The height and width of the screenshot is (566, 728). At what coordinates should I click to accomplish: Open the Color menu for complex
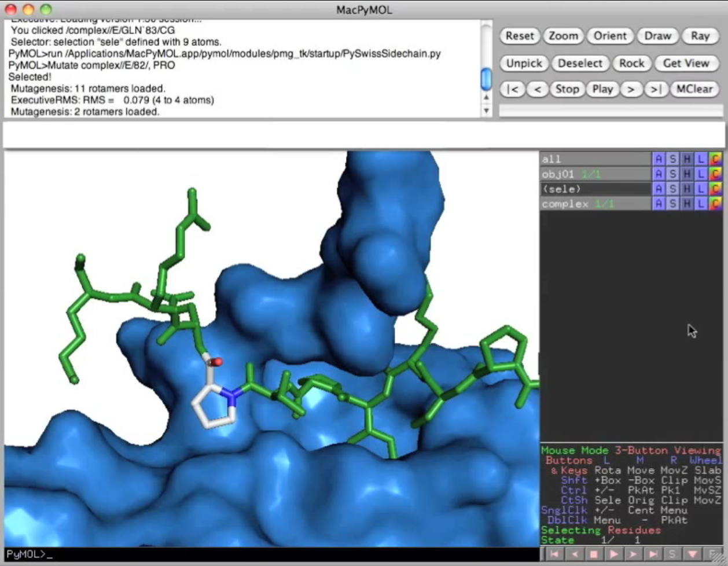(715, 204)
